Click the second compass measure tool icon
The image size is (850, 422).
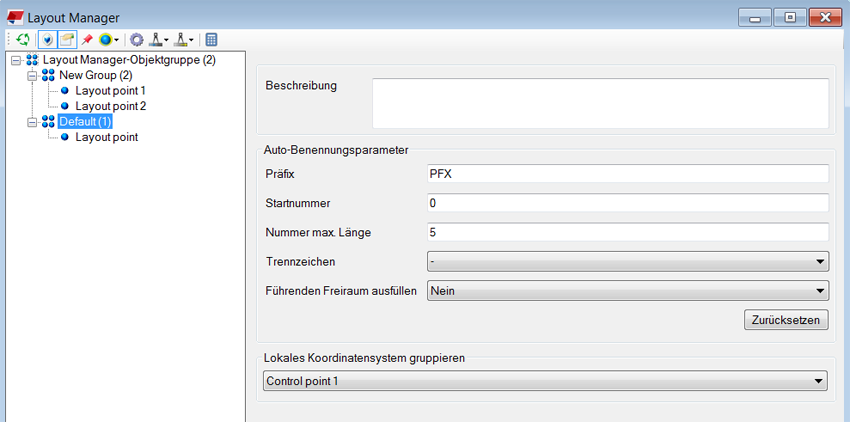(x=182, y=40)
